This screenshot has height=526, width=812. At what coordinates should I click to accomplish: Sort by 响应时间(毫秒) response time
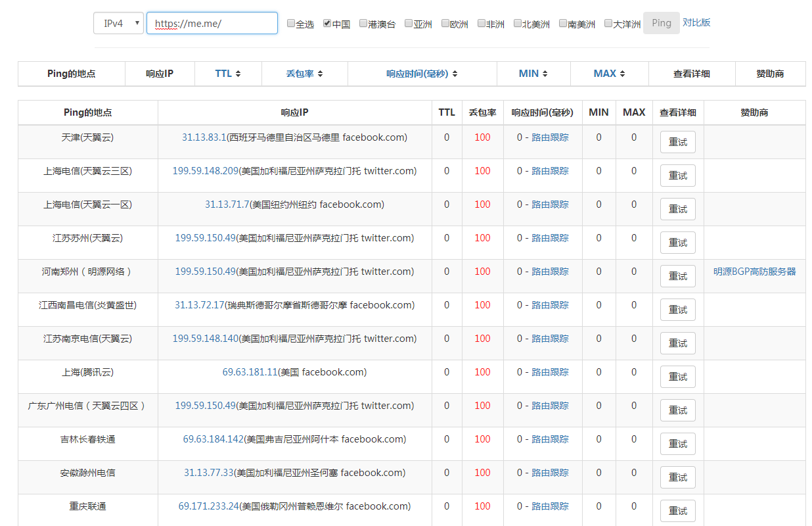click(x=422, y=74)
